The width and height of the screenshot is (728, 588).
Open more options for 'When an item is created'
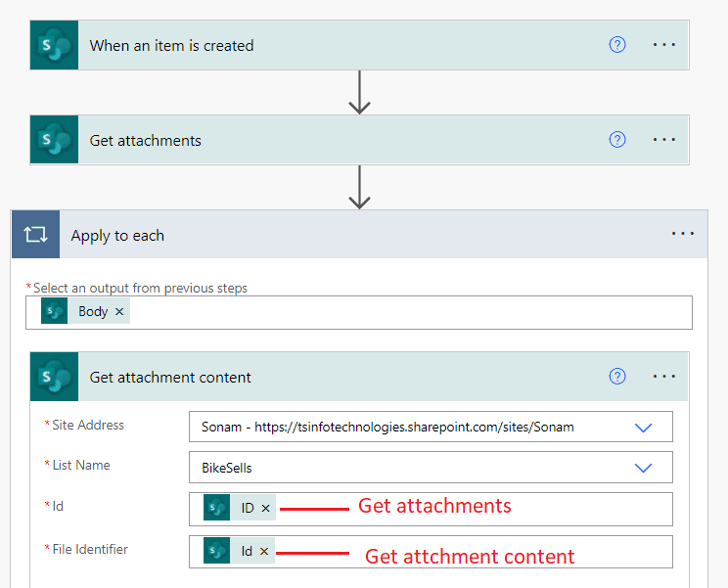664,45
